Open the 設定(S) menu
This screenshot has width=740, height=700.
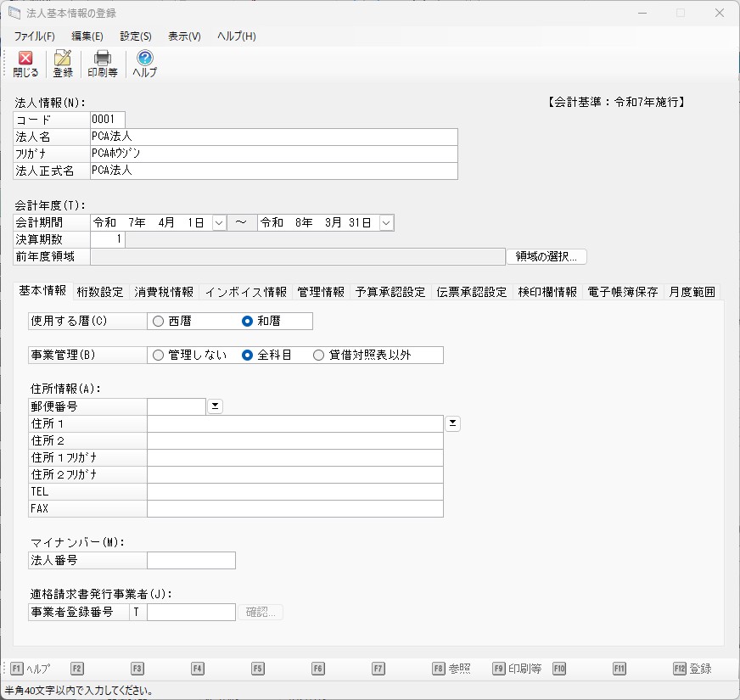(136, 36)
